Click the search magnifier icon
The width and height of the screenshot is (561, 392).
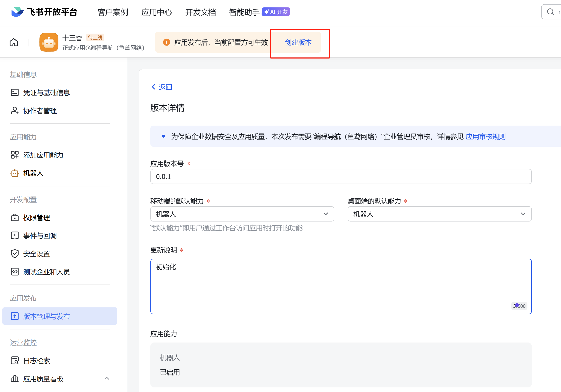point(550,12)
